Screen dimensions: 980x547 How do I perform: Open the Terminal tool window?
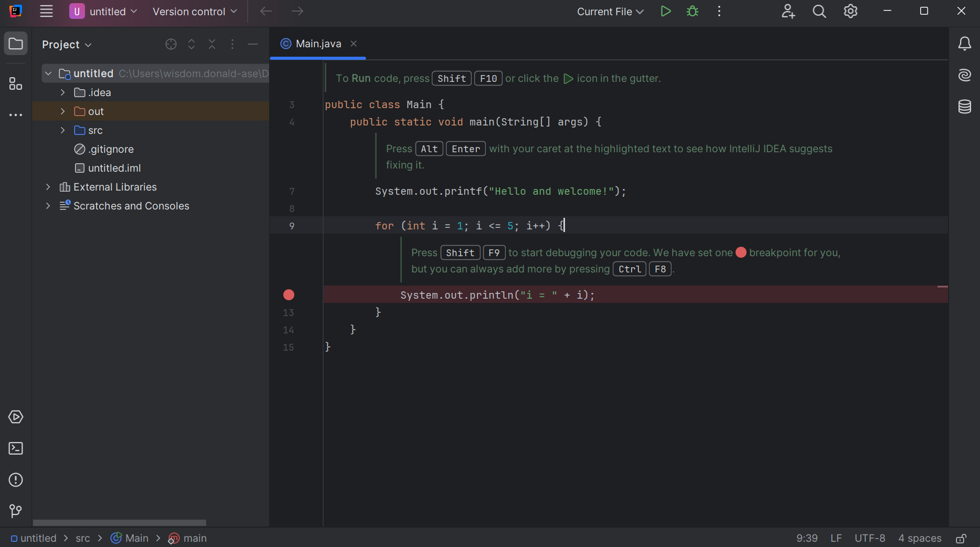(16, 449)
